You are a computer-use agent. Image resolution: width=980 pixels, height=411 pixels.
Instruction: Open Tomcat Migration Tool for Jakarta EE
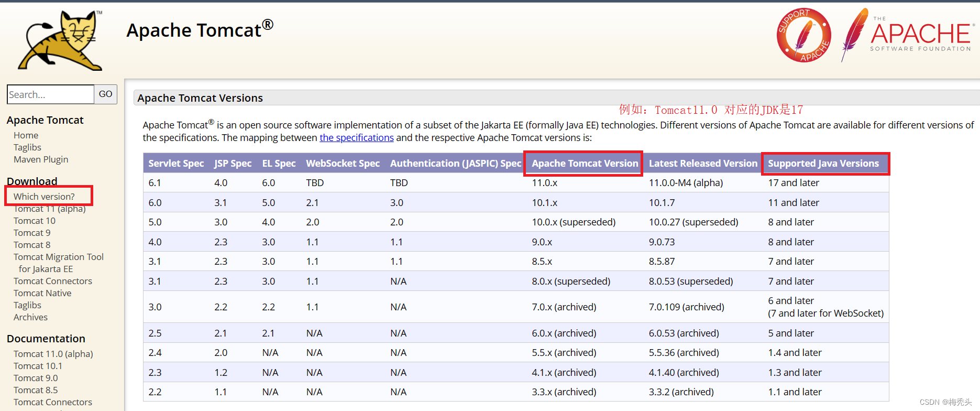point(59,263)
